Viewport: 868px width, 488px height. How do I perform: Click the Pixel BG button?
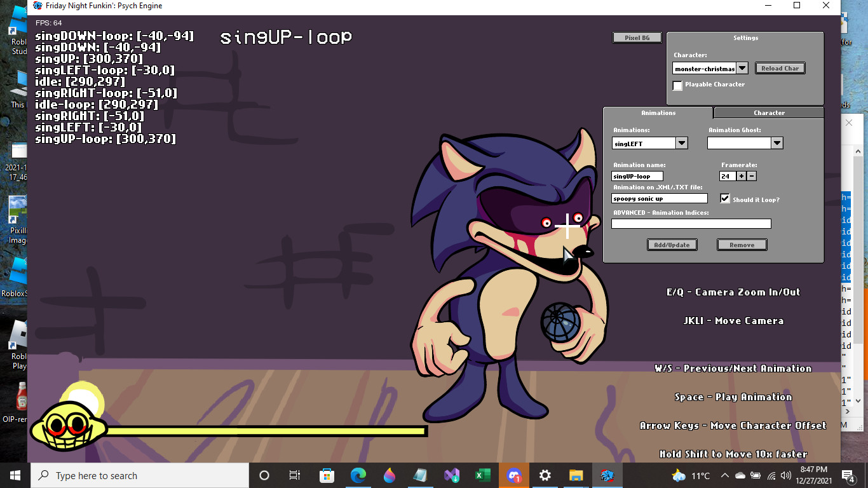(637, 37)
